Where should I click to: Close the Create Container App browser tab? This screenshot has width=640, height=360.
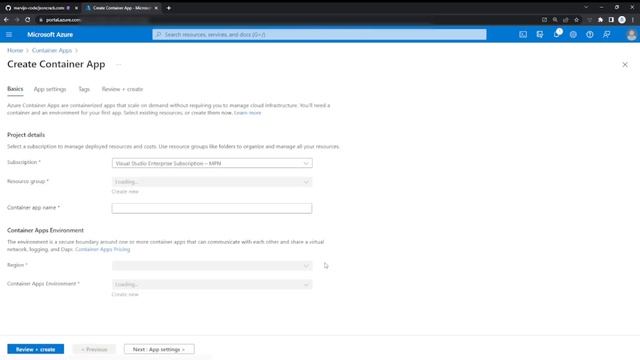click(156, 8)
